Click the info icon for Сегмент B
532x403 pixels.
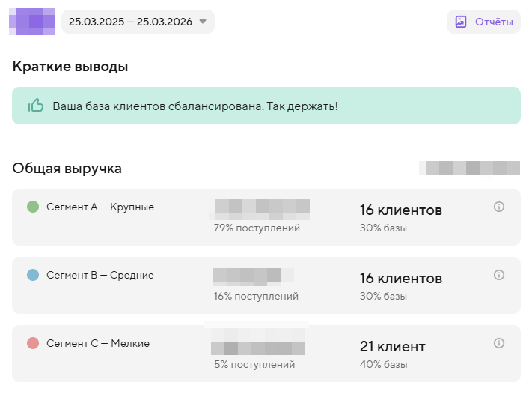[499, 275]
